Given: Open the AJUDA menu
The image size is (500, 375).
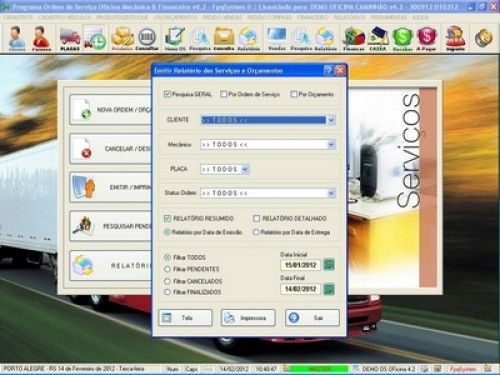Looking at the screenshot, I should coord(420,17).
